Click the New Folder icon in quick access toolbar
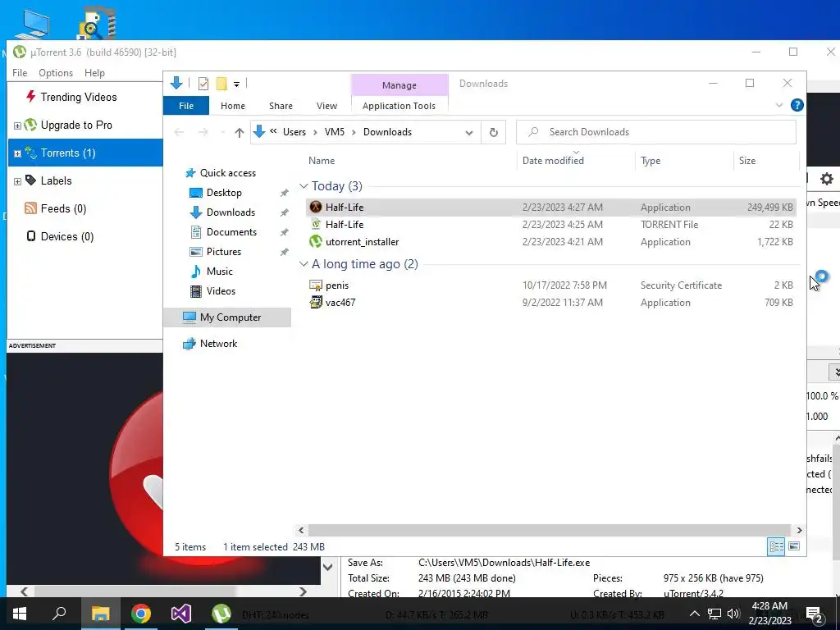This screenshot has height=630, width=840. point(221,84)
